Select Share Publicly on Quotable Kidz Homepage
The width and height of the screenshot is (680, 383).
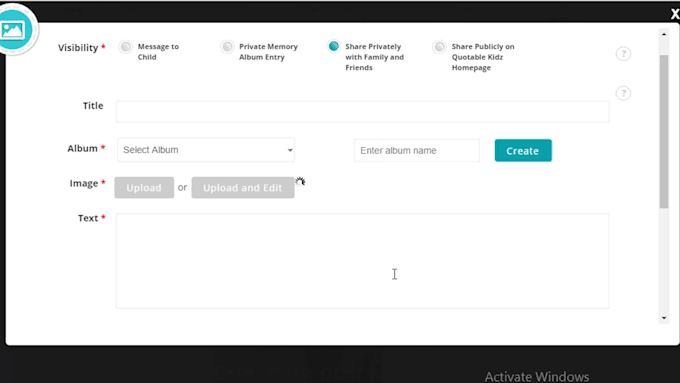(x=439, y=47)
